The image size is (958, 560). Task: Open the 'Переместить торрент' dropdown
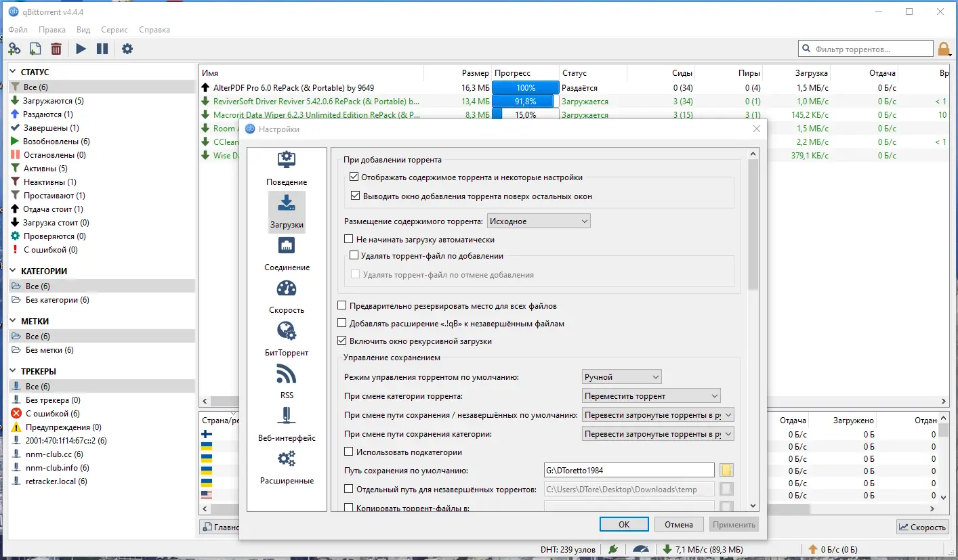point(650,396)
